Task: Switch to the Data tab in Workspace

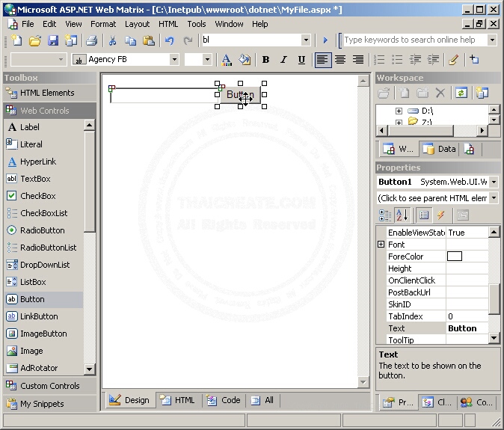Action: (x=440, y=149)
